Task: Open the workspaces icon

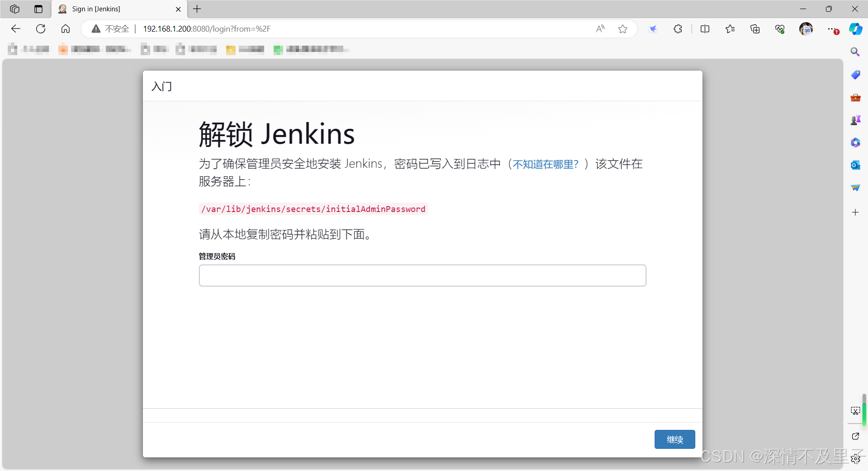Action: click(15, 9)
